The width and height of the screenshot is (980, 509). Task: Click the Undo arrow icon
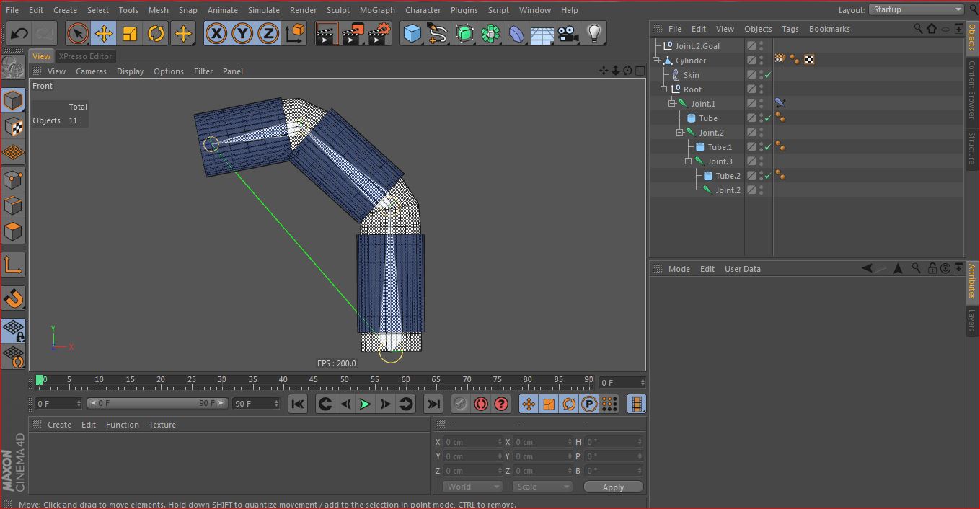click(x=19, y=33)
